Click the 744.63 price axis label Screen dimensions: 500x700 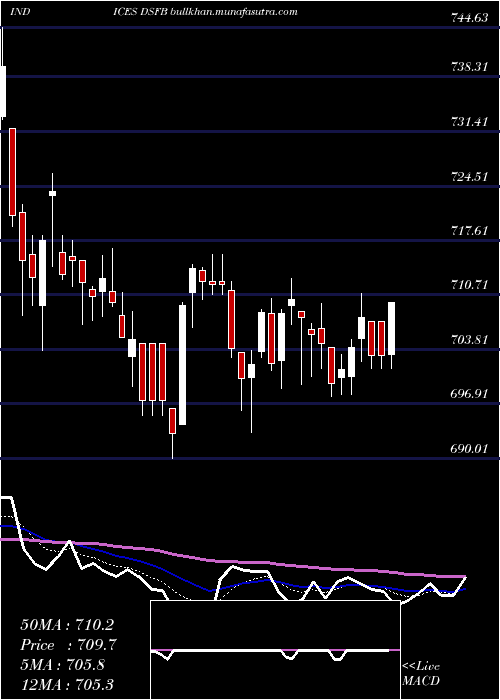469,18
